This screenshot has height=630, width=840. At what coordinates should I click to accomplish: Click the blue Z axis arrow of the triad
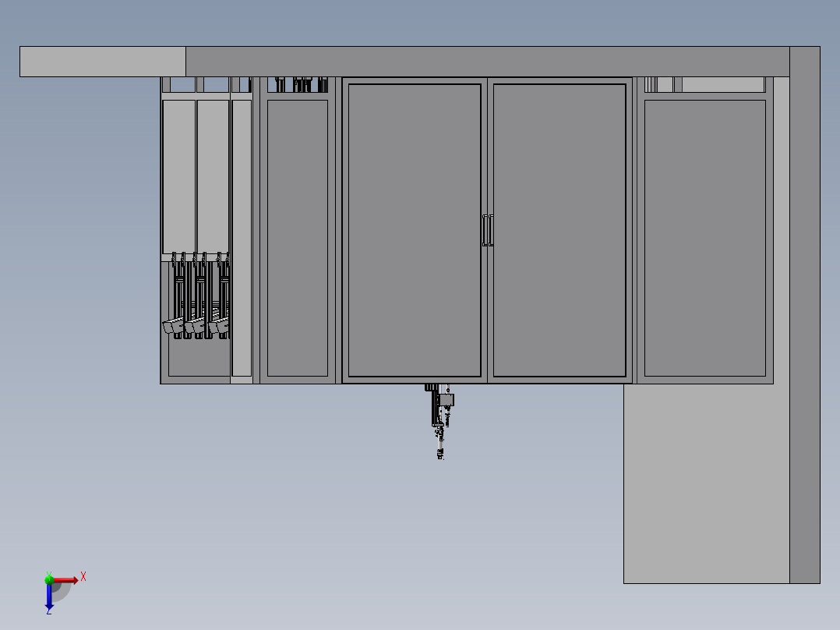(49, 596)
